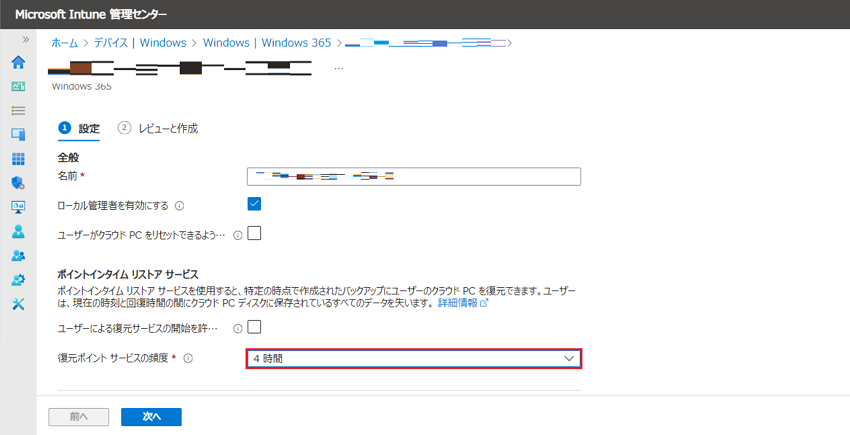Go to デバイス | Windows breadcrumb
This screenshot has width=850, height=435.
click(140, 43)
